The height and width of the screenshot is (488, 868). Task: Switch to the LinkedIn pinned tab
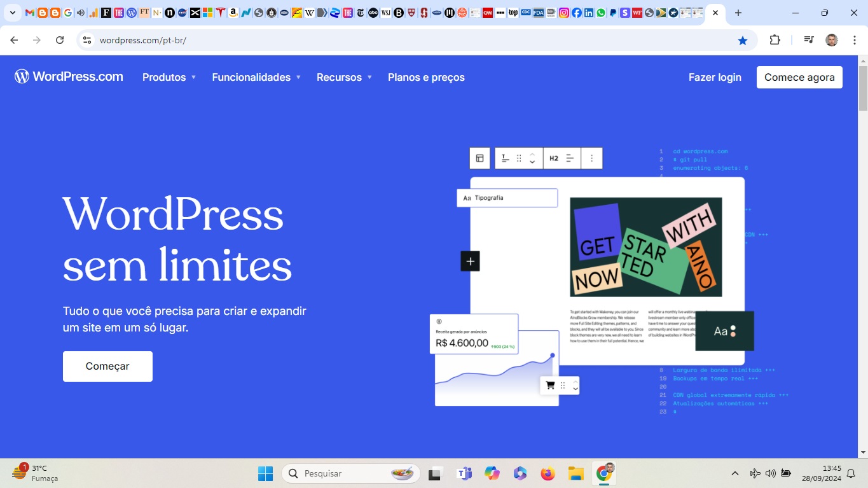[x=589, y=13]
